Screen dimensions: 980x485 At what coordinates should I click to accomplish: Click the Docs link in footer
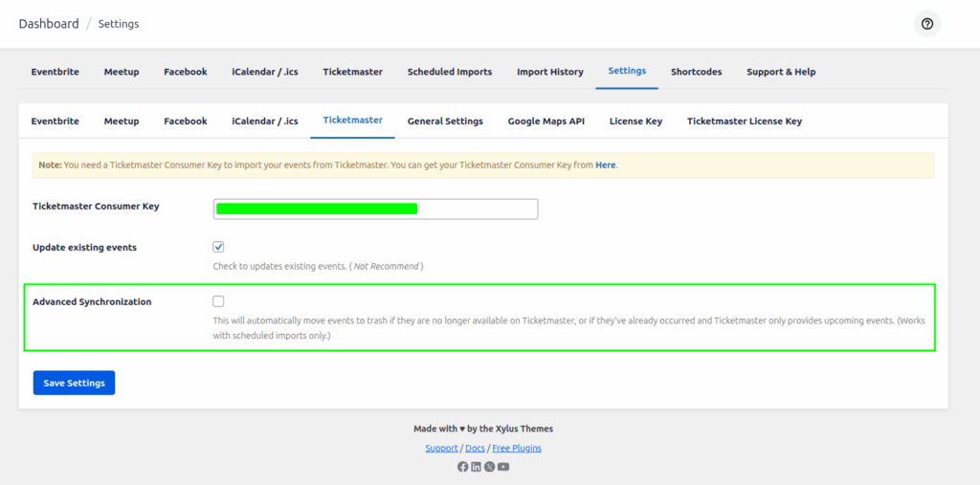pos(475,448)
